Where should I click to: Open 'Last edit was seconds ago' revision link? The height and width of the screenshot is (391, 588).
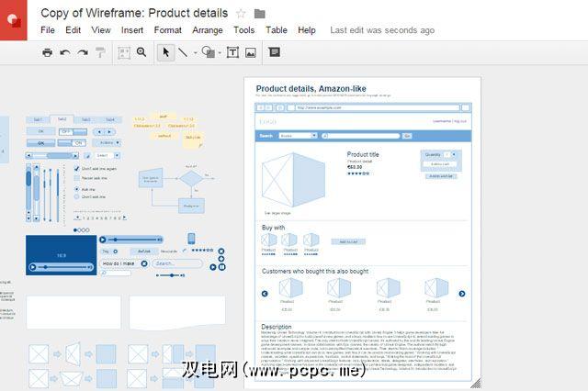tap(382, 30)
